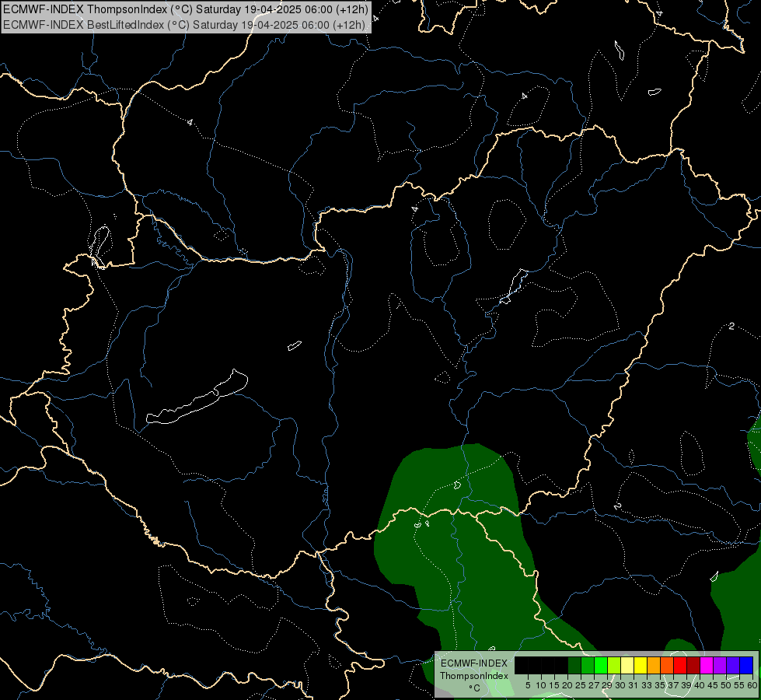761x700 pixels.
Task: Click the legend value 60
Action: (x=752, y=685)
